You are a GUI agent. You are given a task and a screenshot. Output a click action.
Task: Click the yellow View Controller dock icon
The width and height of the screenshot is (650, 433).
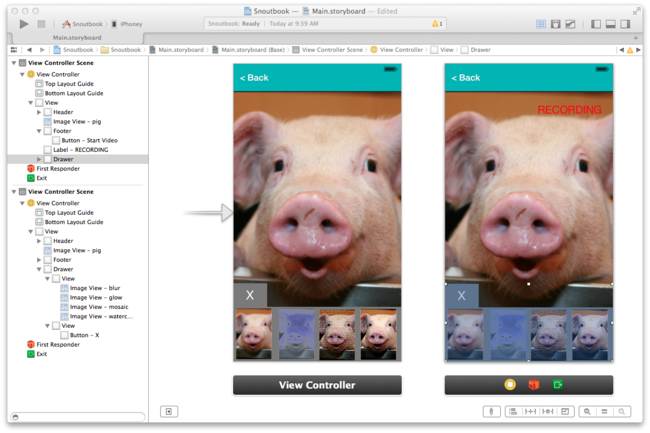pos(510,385)
